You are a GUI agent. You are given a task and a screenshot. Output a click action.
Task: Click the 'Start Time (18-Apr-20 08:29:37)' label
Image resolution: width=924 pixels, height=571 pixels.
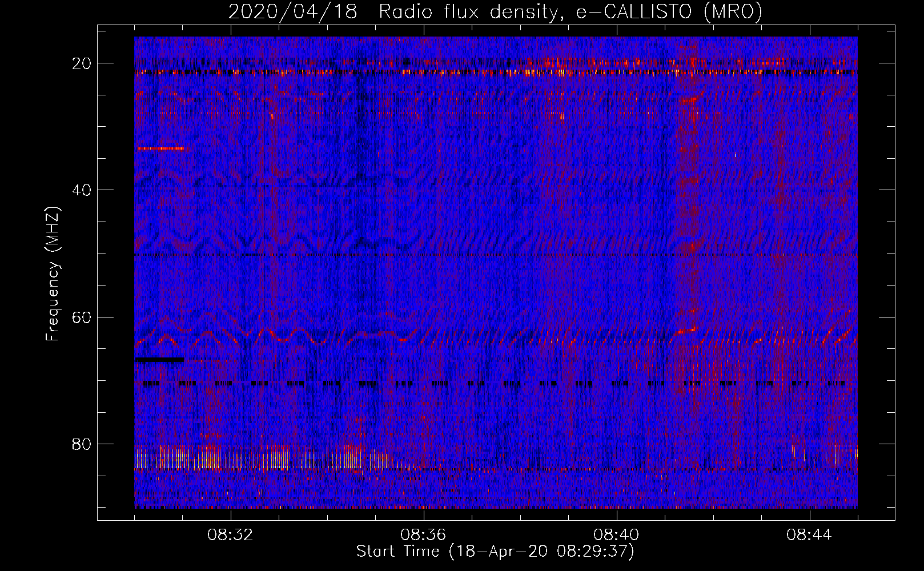click(x=495, y=552)
